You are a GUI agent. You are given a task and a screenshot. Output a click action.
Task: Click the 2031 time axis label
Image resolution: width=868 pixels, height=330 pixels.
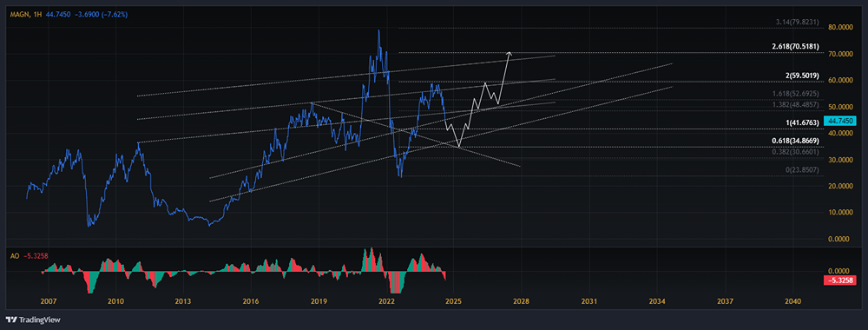589,301
